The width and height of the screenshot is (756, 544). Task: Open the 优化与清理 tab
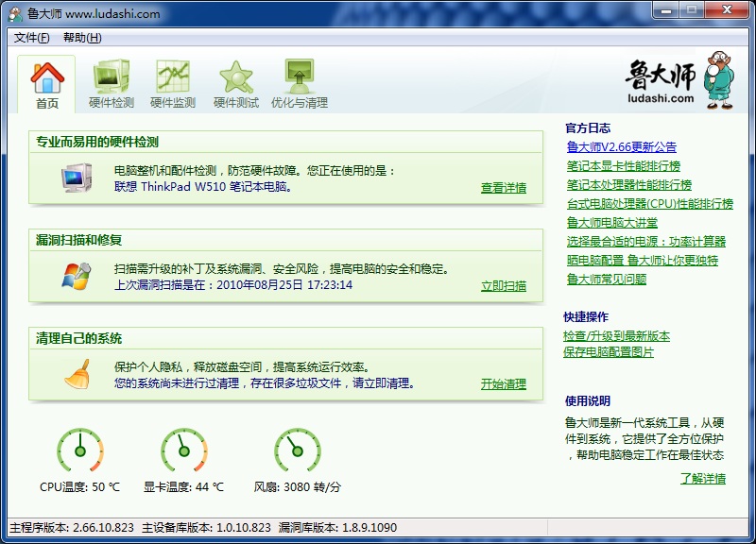[300, 85]
